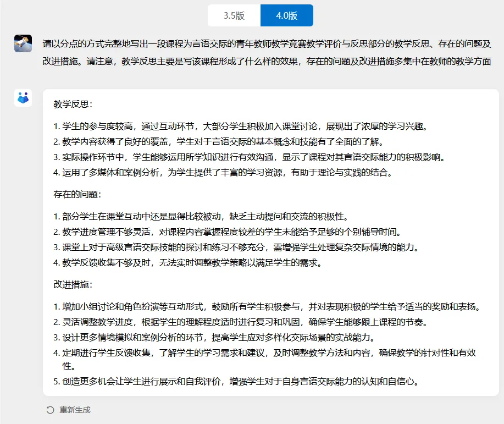This screenshot has height=424, width=504.
Task: Click line 设计更多情境模拟
Action: click(x=215, y=338)
